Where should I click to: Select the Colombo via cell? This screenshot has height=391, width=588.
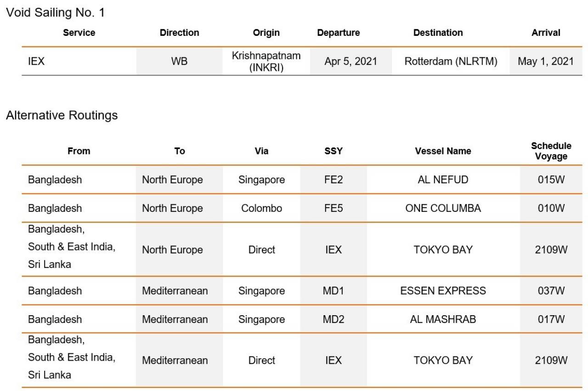click(x=261, y=208)
